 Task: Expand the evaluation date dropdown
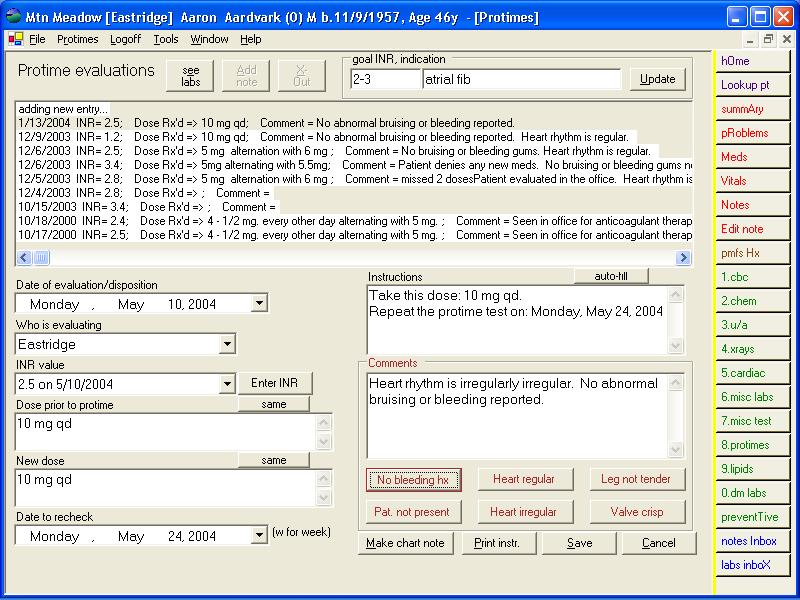pyautogui.click(x=259, y=303)
